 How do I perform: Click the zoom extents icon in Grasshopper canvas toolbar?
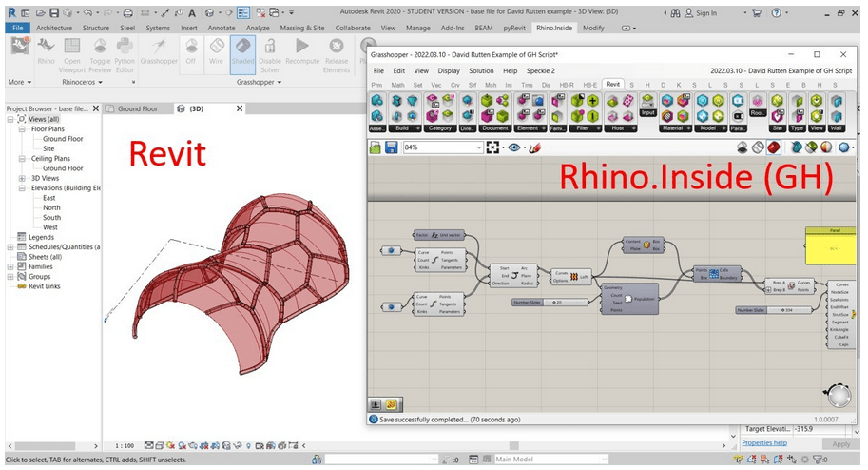tap(494, 147)
